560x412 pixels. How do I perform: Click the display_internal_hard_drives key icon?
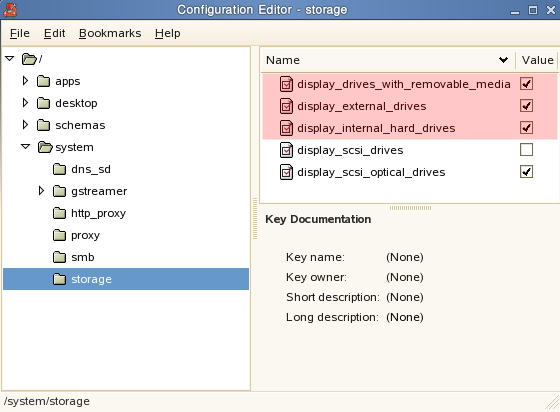(x=286, y=129)
